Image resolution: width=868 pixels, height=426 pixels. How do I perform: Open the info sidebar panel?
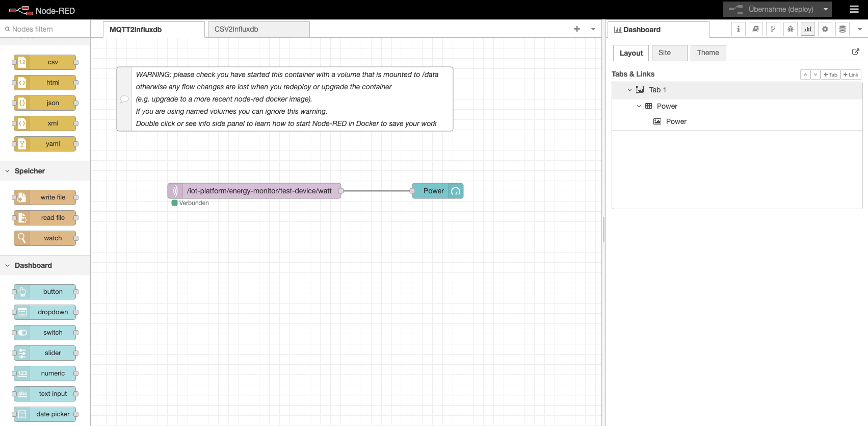point(738,29)
